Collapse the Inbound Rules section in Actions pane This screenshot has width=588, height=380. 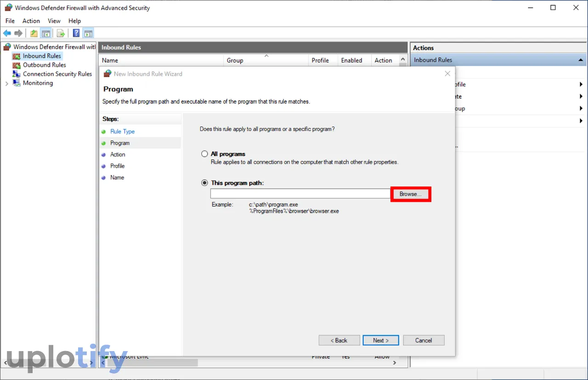tap(581, 60)
